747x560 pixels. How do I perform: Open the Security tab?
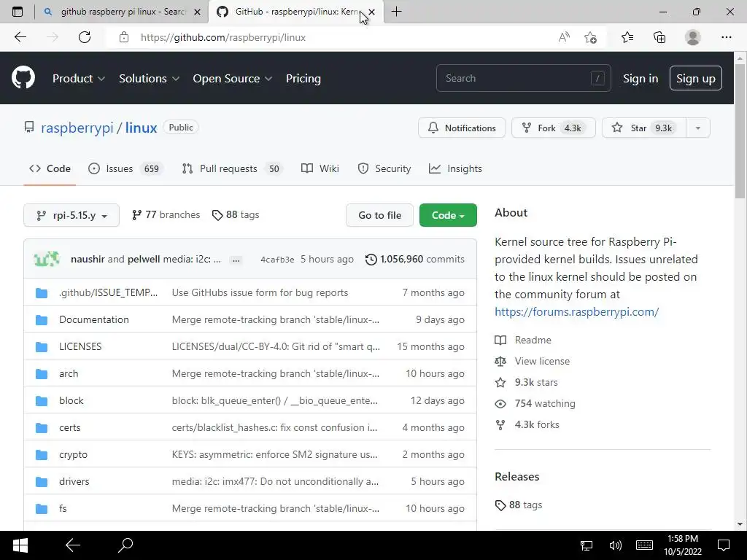384,168
